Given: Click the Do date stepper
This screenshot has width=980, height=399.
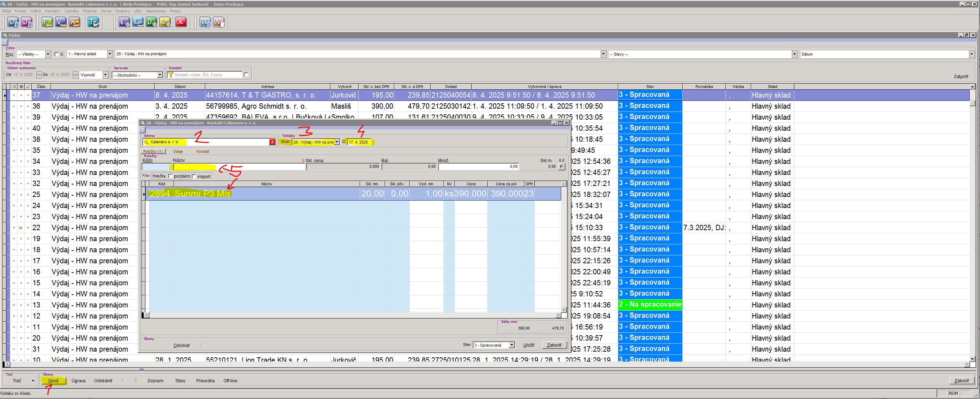Looking at the screenshot, I should coord(76,75).
